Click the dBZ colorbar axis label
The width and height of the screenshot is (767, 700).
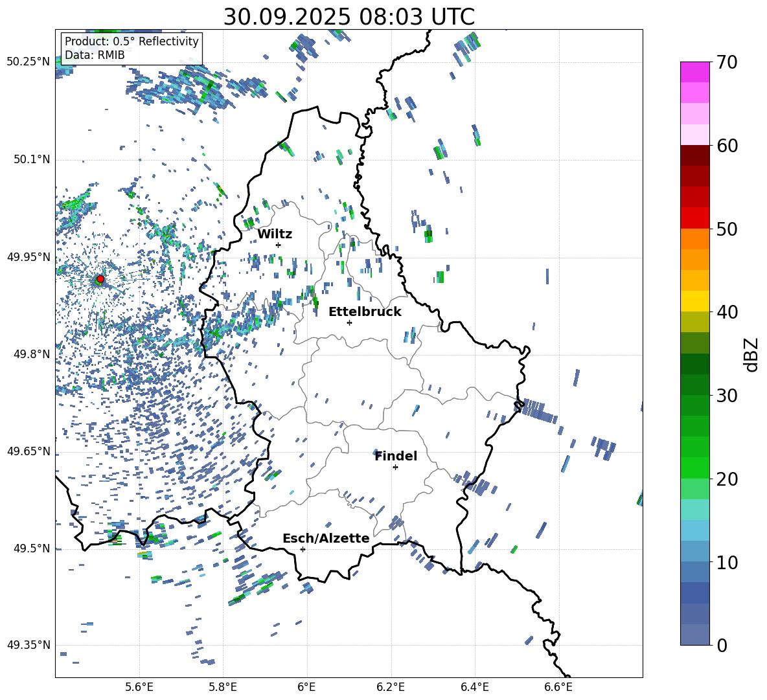pyautogui.click(x=751, y=354)
